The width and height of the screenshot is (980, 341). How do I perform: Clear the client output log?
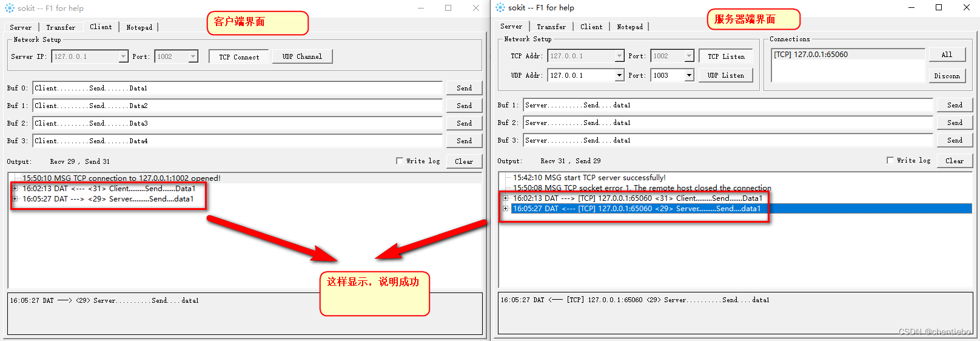click(464, 161)
